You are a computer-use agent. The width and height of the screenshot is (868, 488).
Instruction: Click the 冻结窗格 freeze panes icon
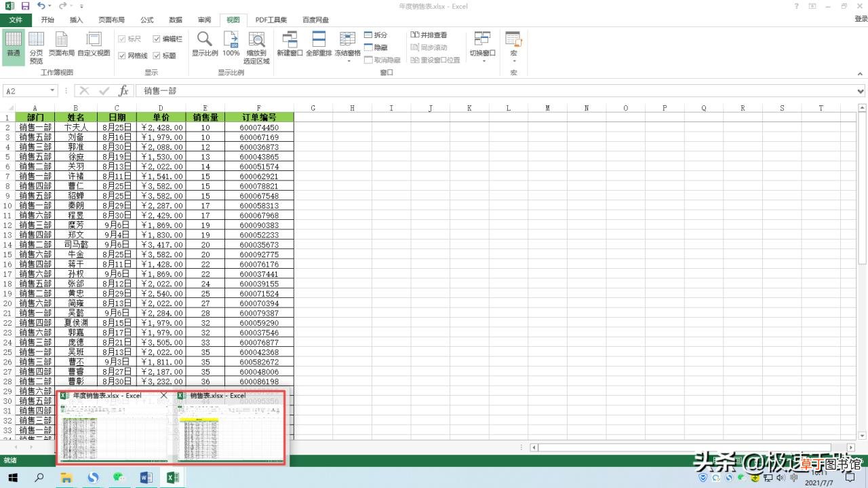click(348, 39)
